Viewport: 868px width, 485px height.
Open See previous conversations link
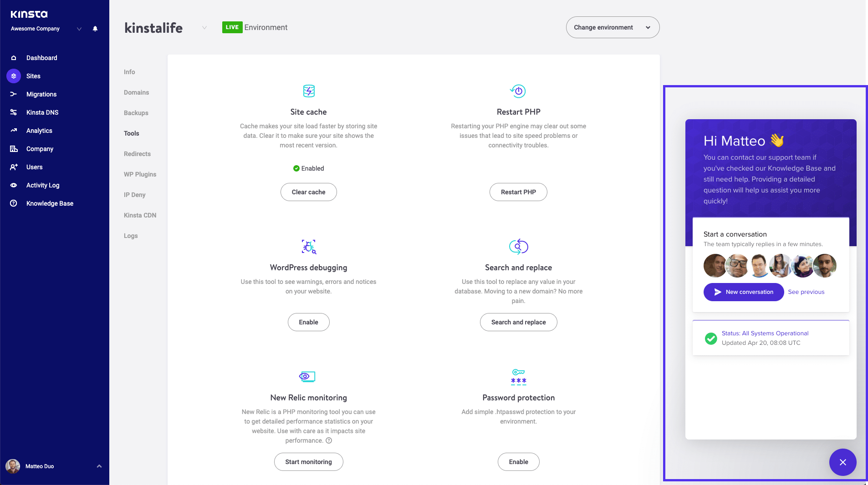coord(806,292)
